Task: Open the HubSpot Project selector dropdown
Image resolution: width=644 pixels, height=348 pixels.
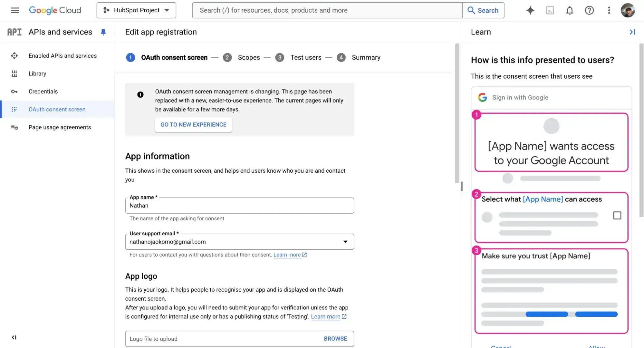Action: [136, 10]
